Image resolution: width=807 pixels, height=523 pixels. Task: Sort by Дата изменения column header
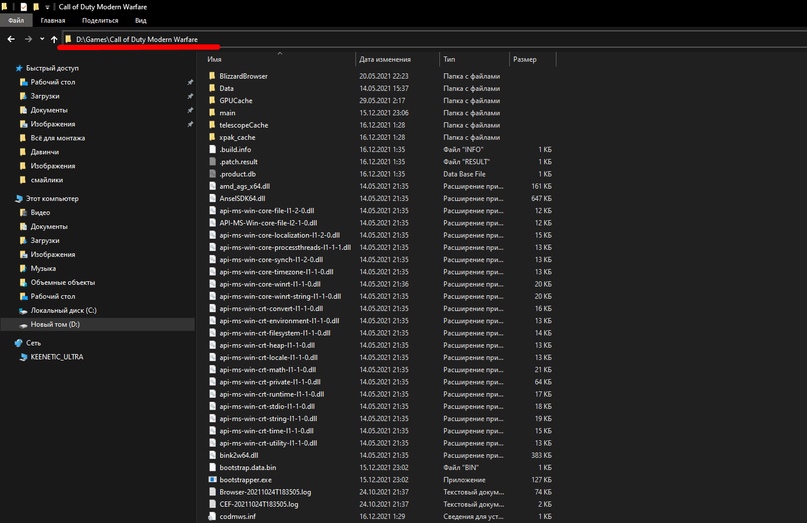385,59
